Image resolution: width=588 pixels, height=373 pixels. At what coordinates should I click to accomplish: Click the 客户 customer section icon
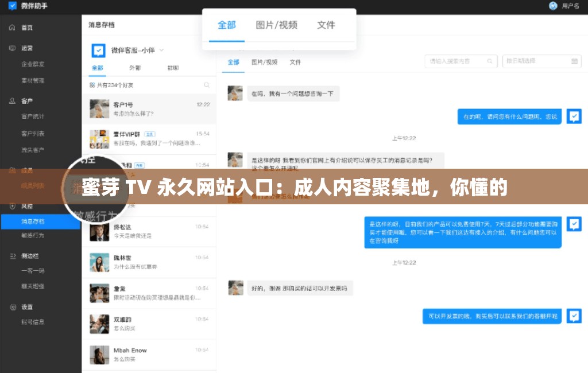pyautogui.click(x=11, y=100)
